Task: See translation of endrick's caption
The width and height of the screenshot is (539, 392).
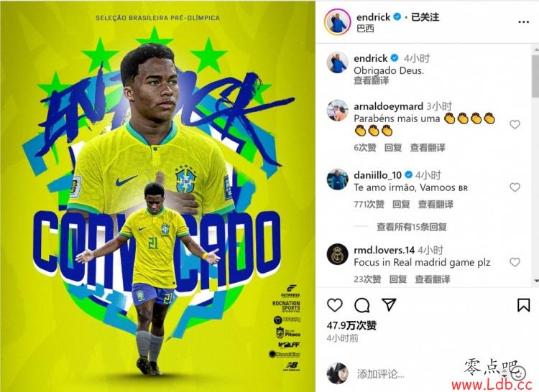Action: point(372,80)
